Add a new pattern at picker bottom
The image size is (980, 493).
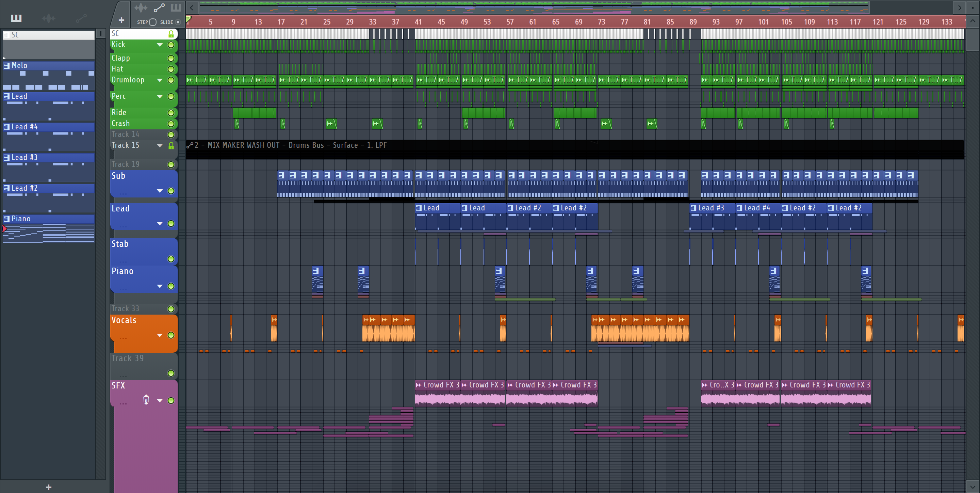click(x=48, y=487)
